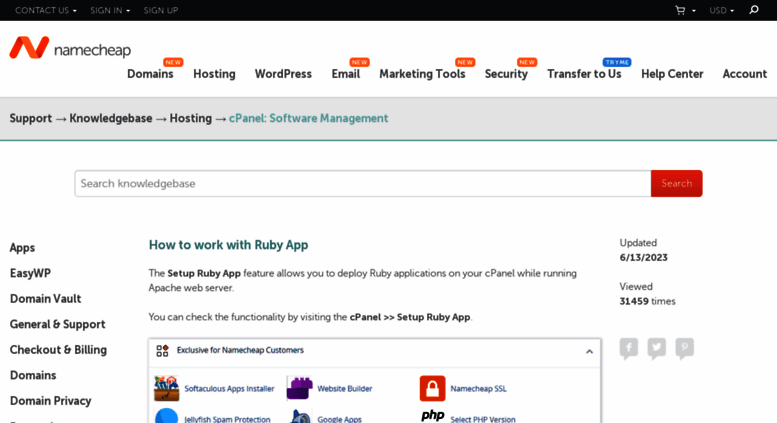Screen dimensions: 777x423
Task: Select Domain Privacy category
Action: [x=51, y=401]
